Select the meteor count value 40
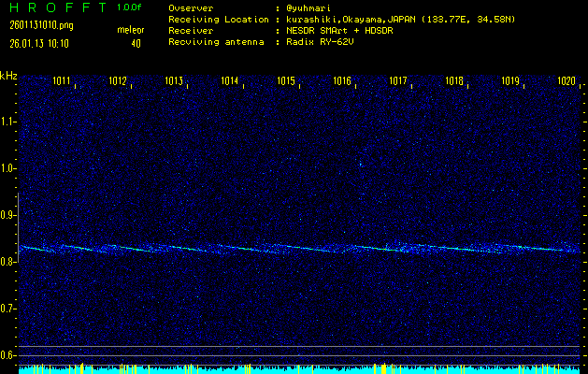The width and height of the screenshot is (588, 374). [136, 42]
